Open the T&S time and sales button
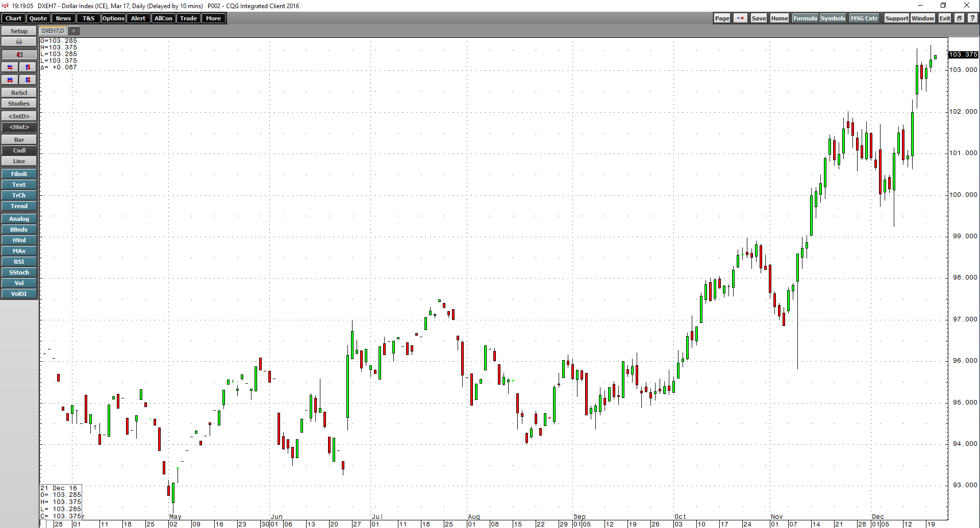 (88, 18)
